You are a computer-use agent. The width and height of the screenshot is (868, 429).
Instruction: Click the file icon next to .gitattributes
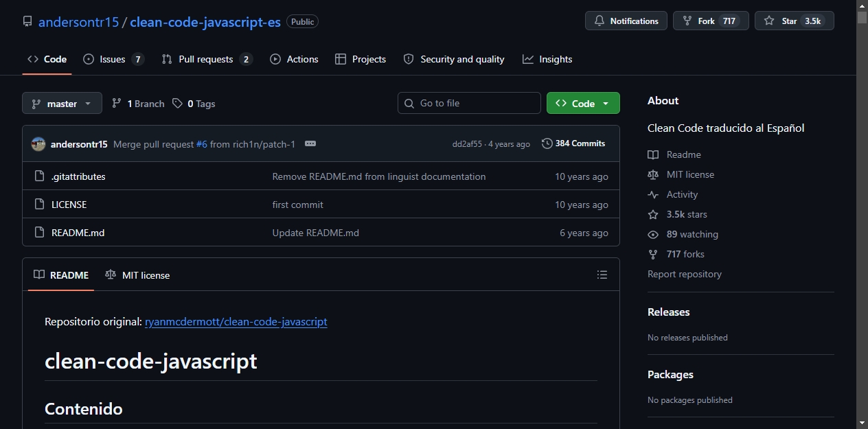(39, 176)
